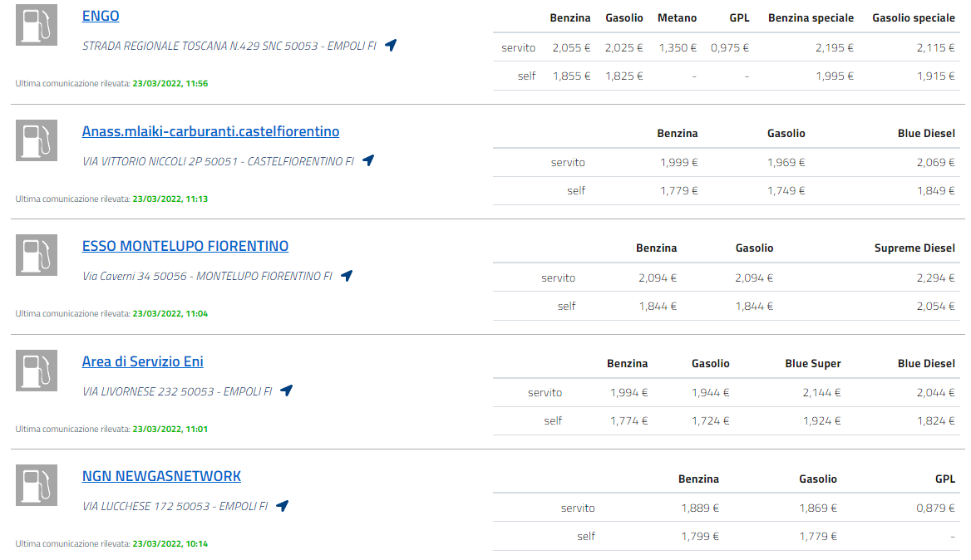Click navigation arrow beside Via Livornese 232
This screenshot has height=560, width=971.
point(286,391)
